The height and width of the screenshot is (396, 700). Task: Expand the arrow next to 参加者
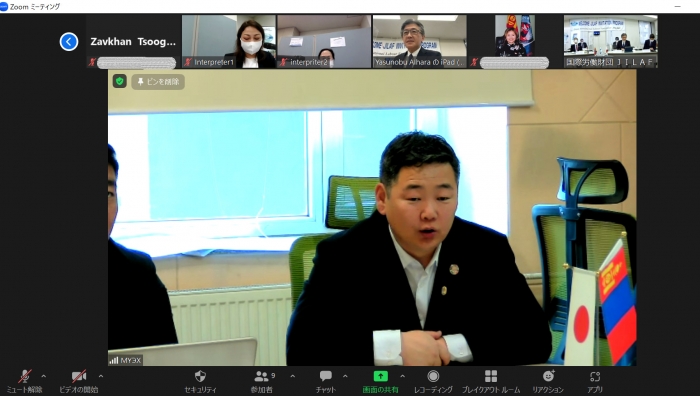293,376
